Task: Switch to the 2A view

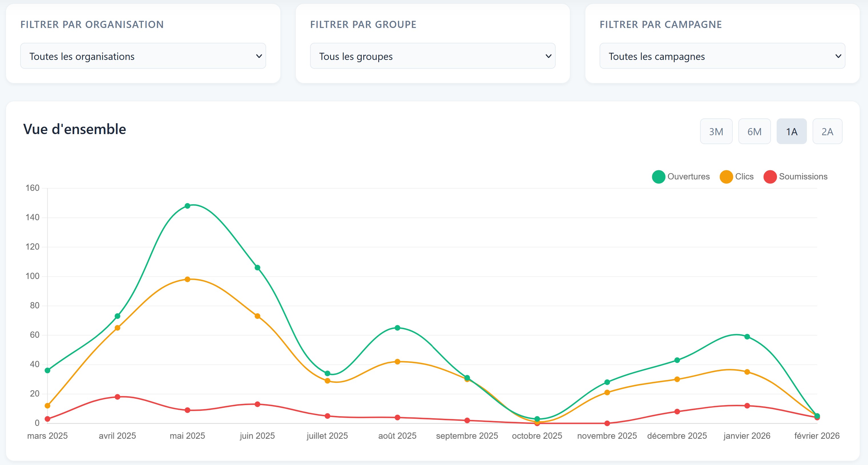Action: (827, 131)
